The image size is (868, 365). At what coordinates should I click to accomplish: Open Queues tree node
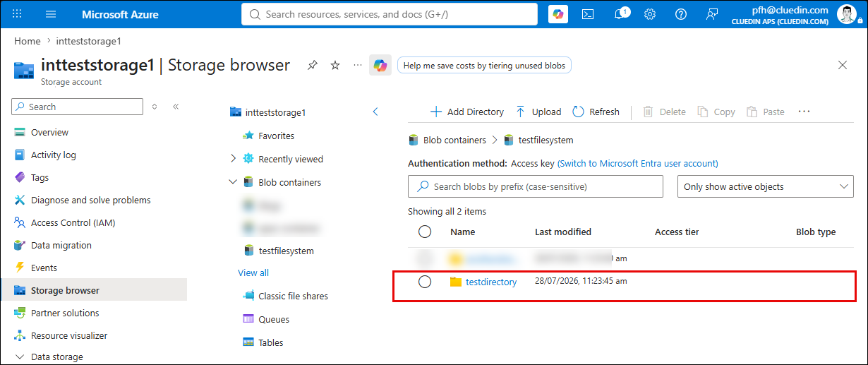pos(266,319)
